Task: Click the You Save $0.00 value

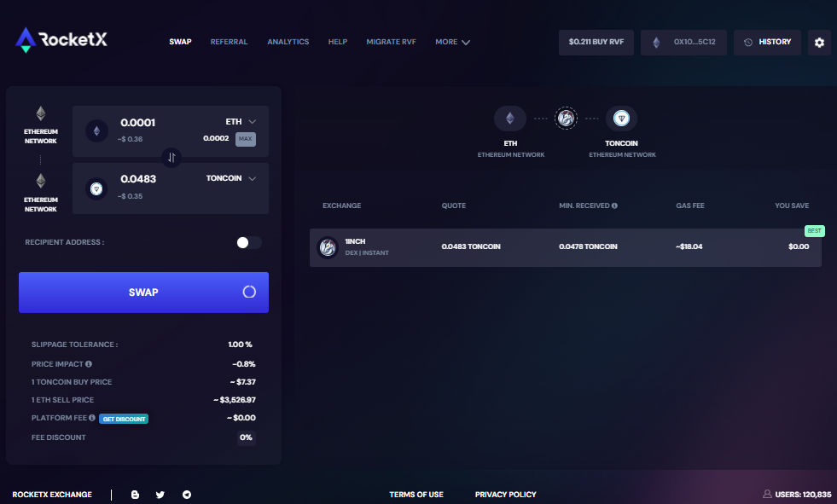Action: [799, 246]
